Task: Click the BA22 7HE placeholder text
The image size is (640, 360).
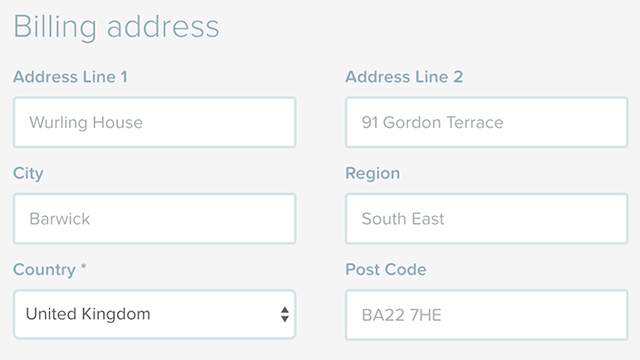Action: pyautogui.click(x=402, y=315)
